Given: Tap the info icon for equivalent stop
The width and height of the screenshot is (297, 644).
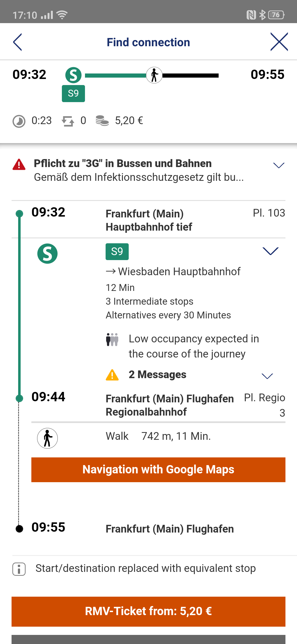Looking at the screenshot, I should [x=19, y=569].
